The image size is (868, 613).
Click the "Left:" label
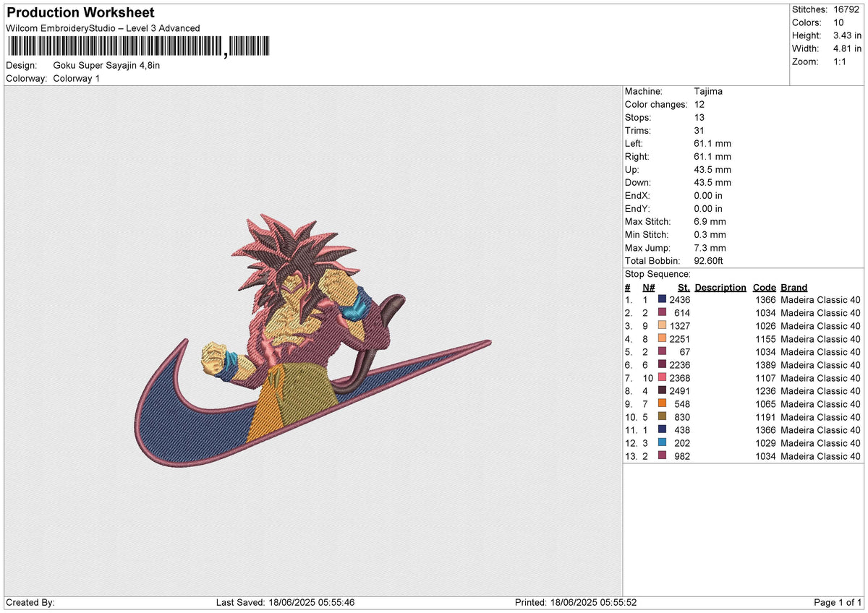(635, 143)
